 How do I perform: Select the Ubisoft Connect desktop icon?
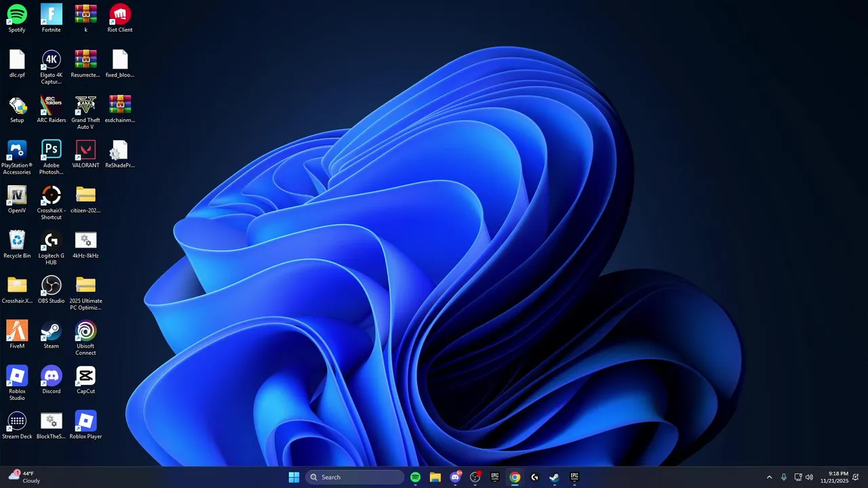pyautogui.click(x=85, y=338)
